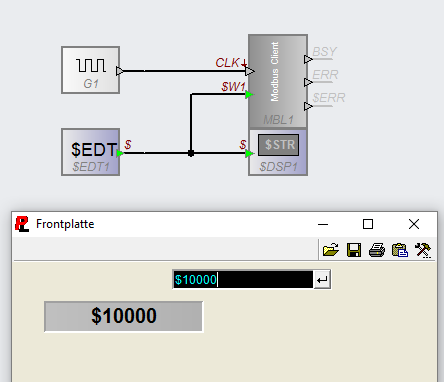Click the ERR output pin
This screenshot has width=444, height=382.
click(308, 82)
